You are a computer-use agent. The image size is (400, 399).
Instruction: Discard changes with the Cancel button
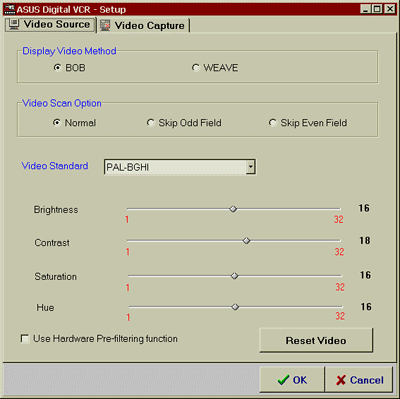pyautogui.click(x=359, y=380)
